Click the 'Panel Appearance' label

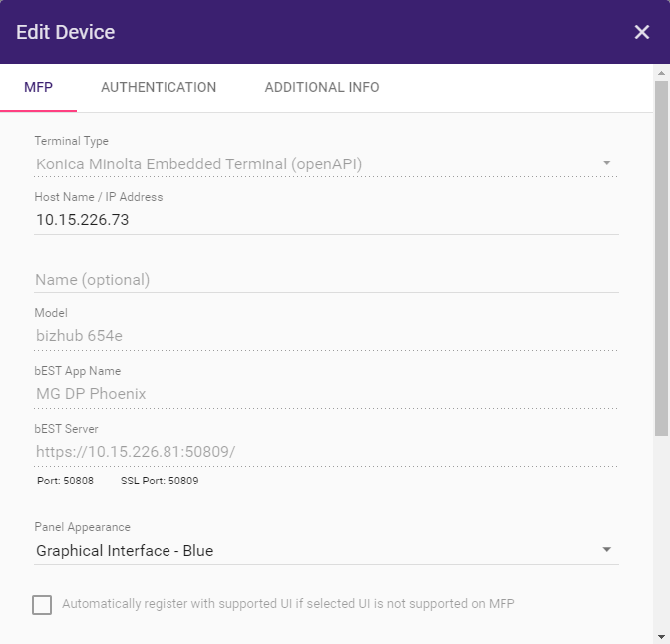tap(82, 527)
